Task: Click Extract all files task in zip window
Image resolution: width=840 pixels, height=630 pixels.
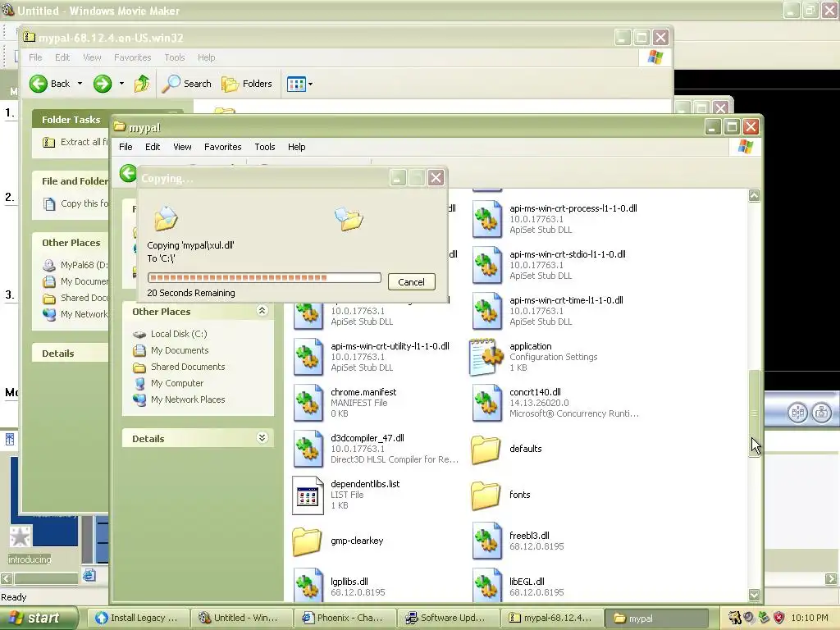Action: click(x=75, y=142)
